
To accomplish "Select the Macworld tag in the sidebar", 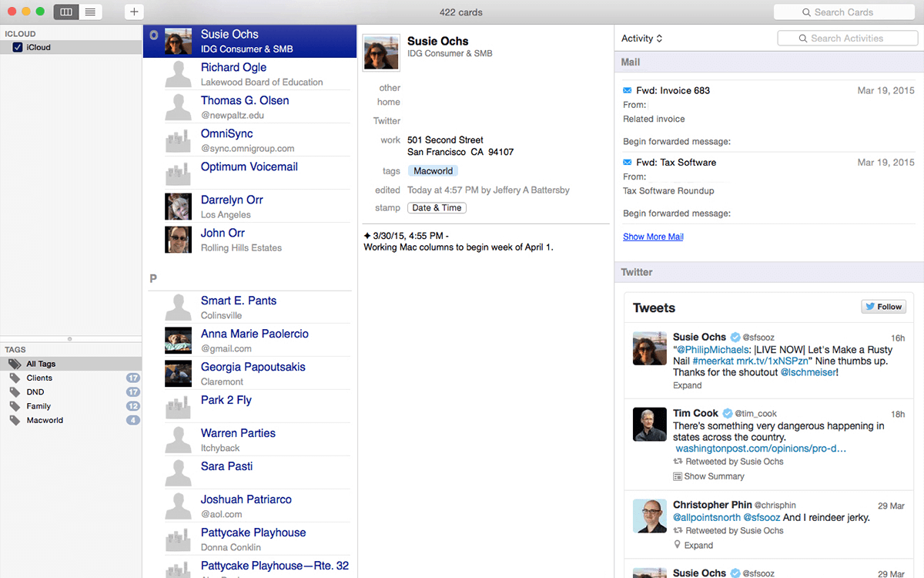I will [x=71, y=420].
